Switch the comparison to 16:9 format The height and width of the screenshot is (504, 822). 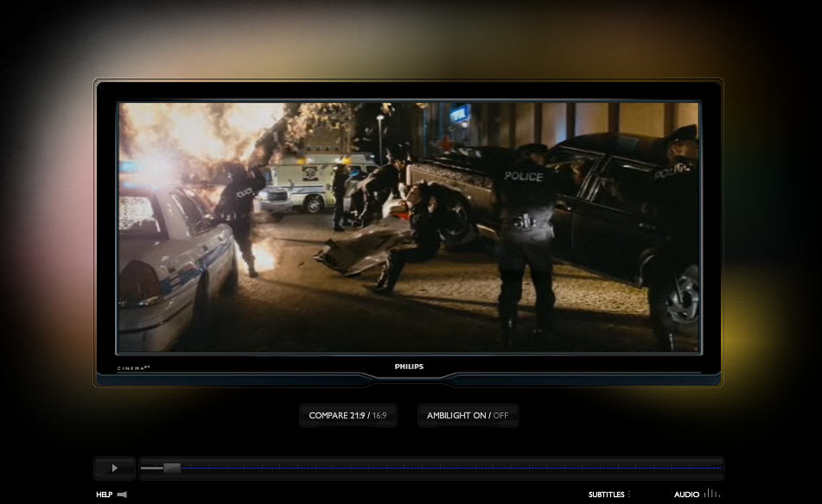point(379,415)
